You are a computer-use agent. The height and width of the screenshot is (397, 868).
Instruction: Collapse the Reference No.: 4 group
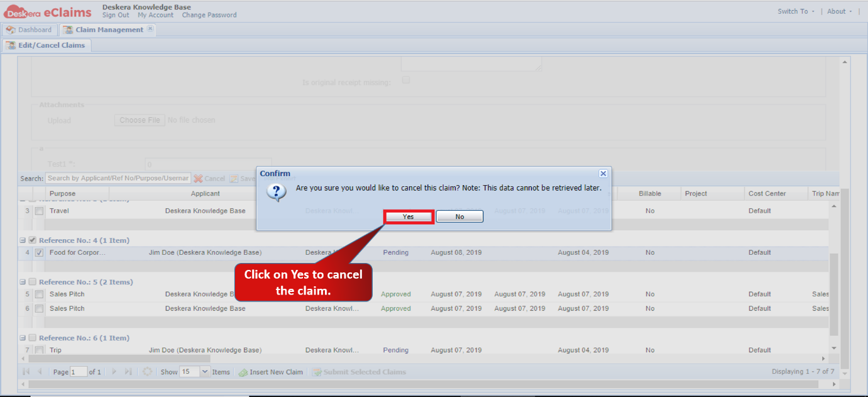point(23,240)
